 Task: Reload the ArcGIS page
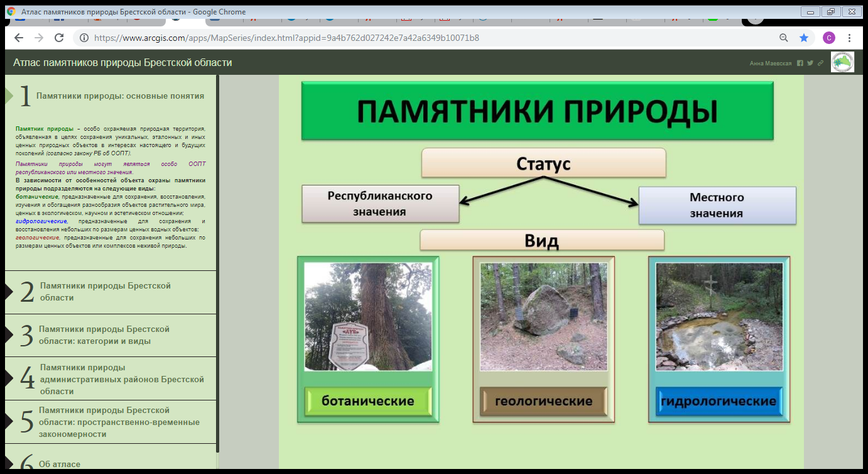59,38
